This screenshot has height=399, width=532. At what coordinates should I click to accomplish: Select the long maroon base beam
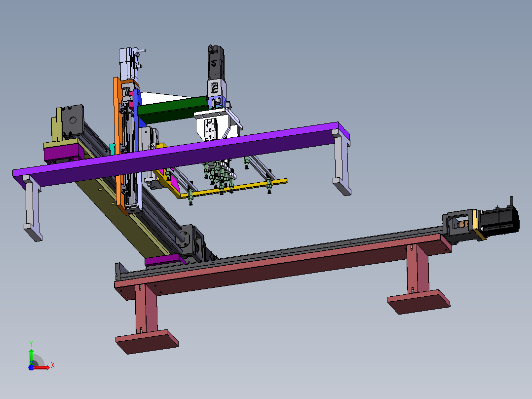(x=282, y=265)
